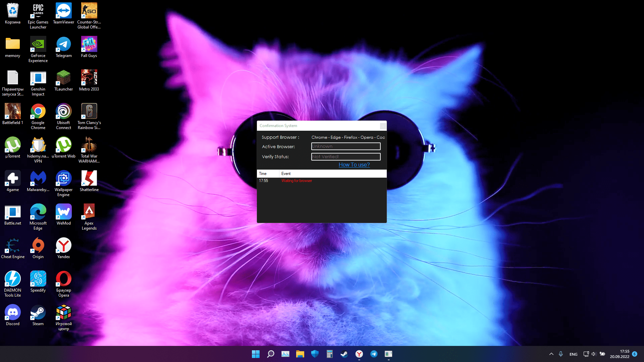Select the Fall Guys icon
The height and width of the screenshot is (362, 644).
89,47
